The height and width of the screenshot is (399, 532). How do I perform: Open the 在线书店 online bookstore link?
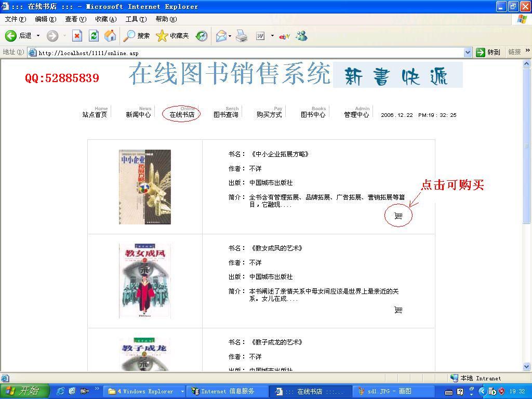point(182,115)
